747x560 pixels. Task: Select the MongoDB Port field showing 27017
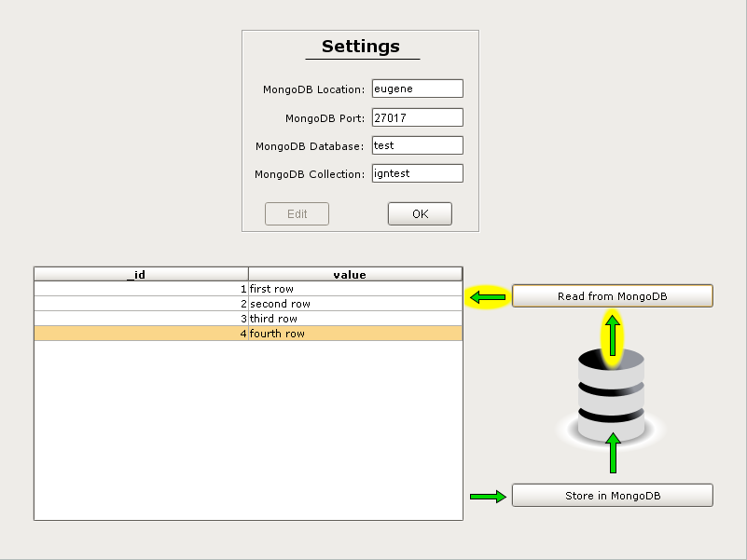pos(416,116)
